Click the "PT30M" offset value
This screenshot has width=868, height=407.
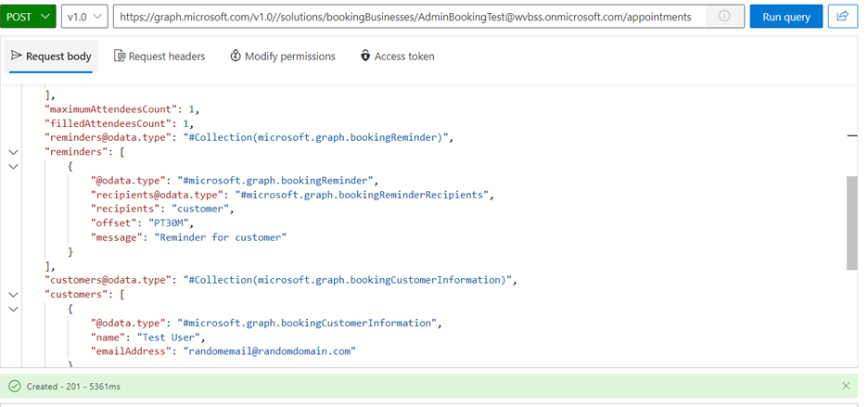point(169,223)
